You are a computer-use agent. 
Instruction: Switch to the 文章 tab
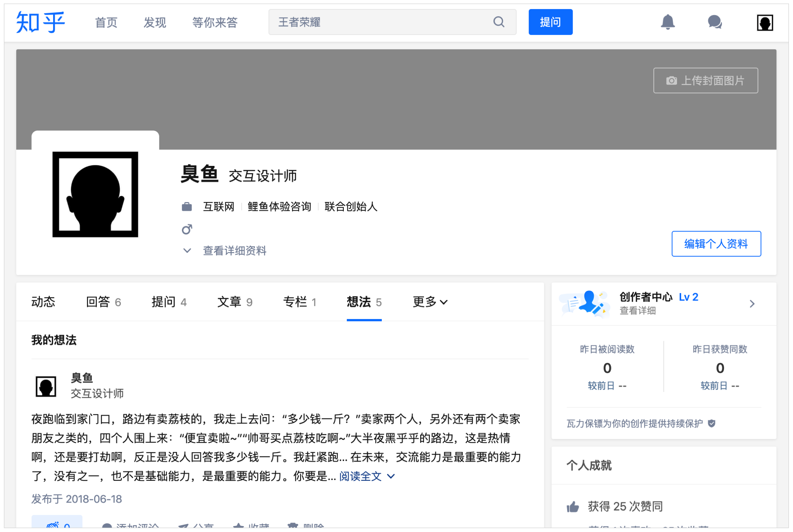[234, 302]
